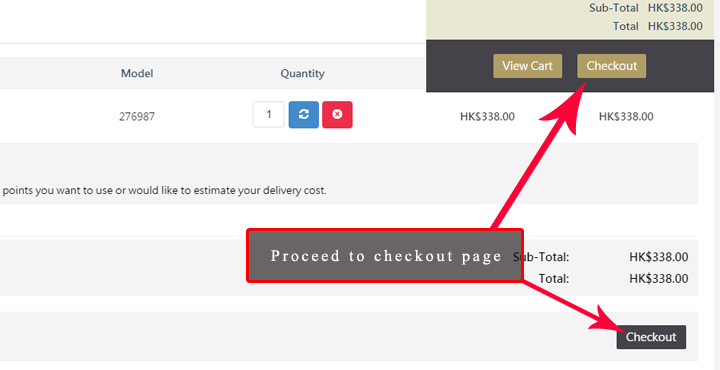This screenshot has width=720, height=370.
Task: Click the Total amount in mini cart dropdown
Action: 675,26
